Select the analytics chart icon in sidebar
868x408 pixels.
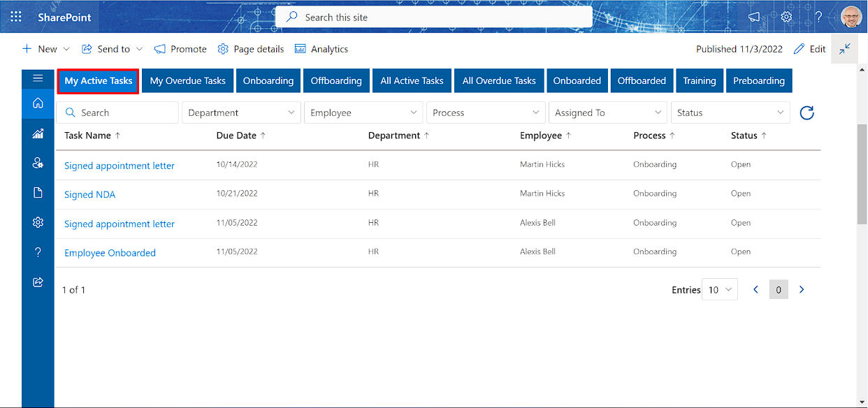click(x=37, y=133)
